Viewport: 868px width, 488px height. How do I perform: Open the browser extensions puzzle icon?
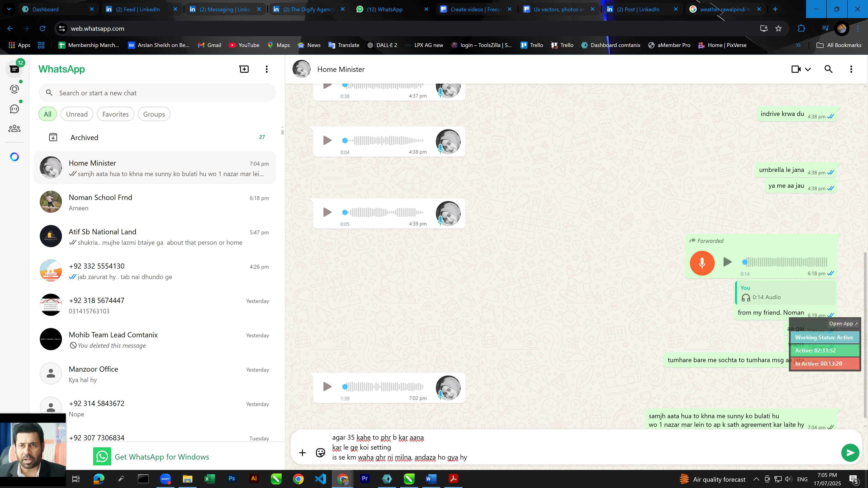(x=801, y=29)
